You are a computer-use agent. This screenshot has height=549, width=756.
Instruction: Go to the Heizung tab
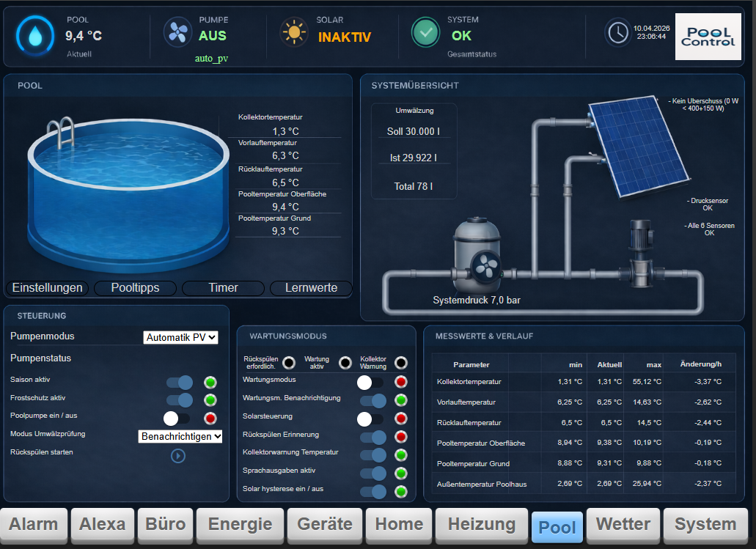pos(481,524)
